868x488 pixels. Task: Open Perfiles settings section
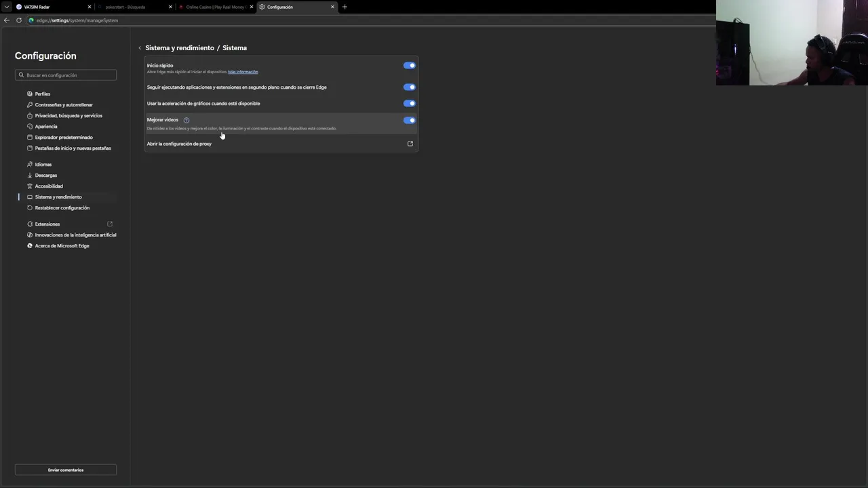(66, 94)
